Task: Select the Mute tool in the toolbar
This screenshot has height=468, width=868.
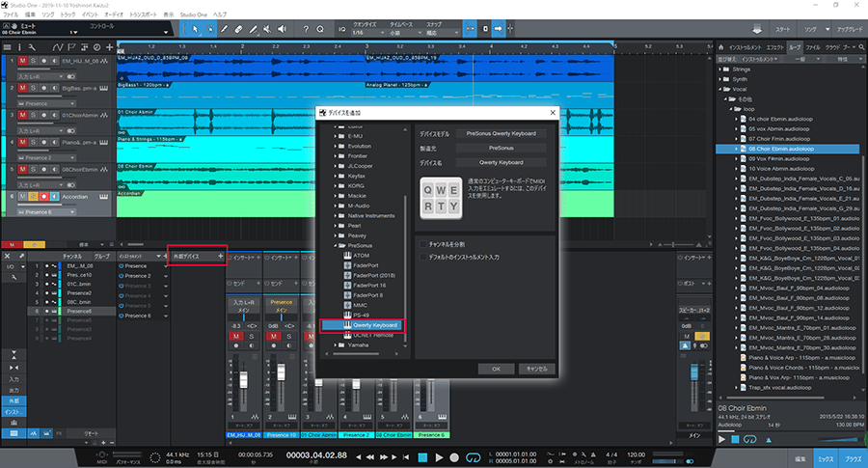Action: point(267,30)
